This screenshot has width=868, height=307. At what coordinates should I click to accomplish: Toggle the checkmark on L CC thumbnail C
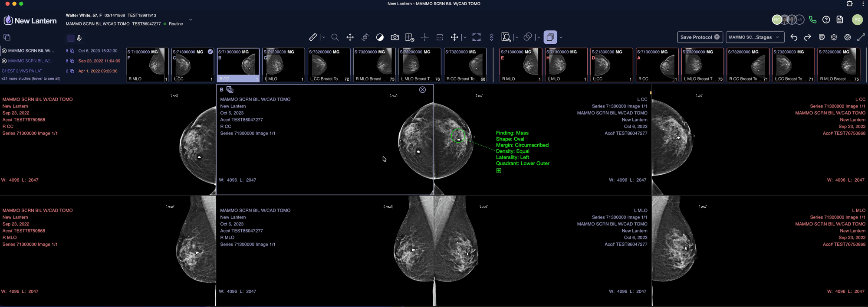(x=210, y=52)
